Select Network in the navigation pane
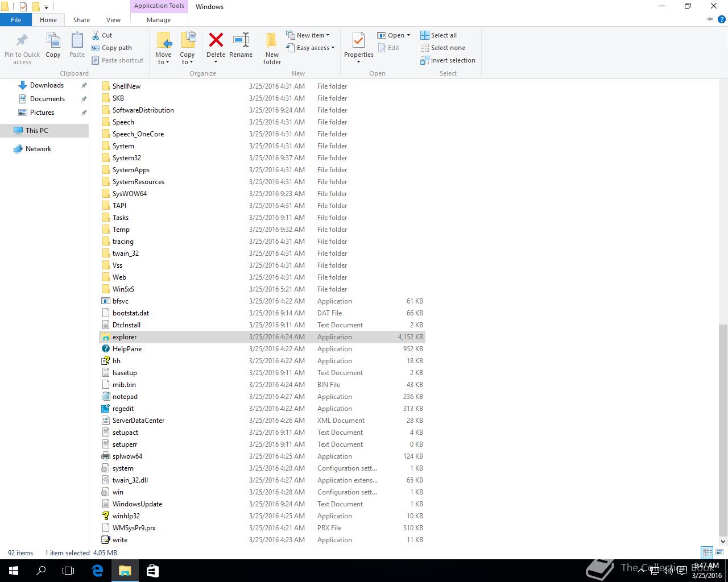Image resolution: width=728 pixels, height=582 pixels. [x=39, y=149]
